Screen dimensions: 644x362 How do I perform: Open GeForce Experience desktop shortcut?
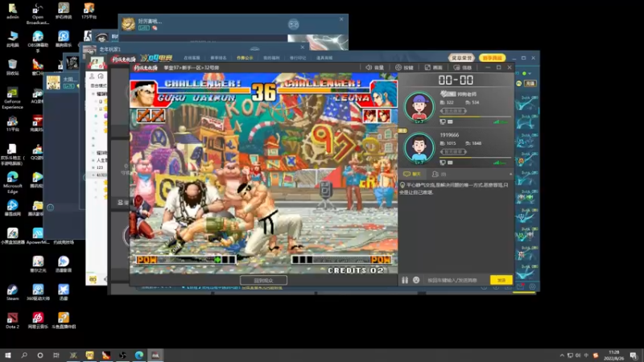(12, 98)
